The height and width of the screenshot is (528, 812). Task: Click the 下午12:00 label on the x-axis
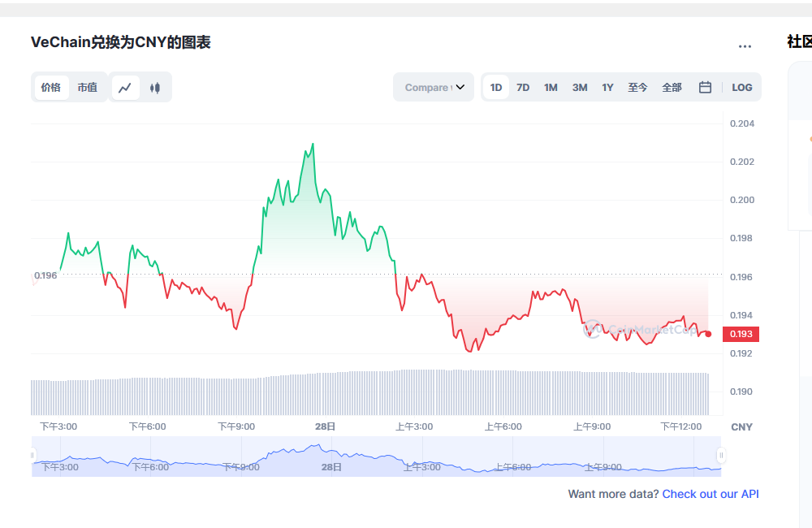[681, 427]
